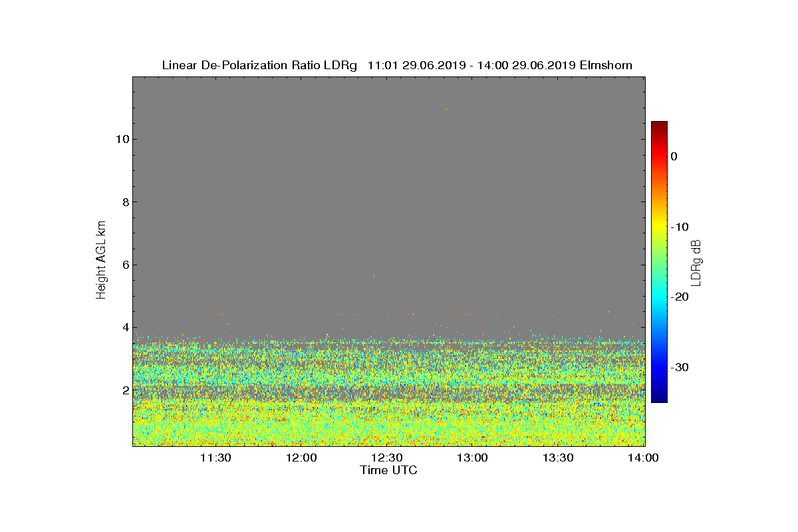Image resolution: width=798 pixels, height=532 pixels.
Task: Click the colorbar tick label 0
Action: [x=674, y=156]
